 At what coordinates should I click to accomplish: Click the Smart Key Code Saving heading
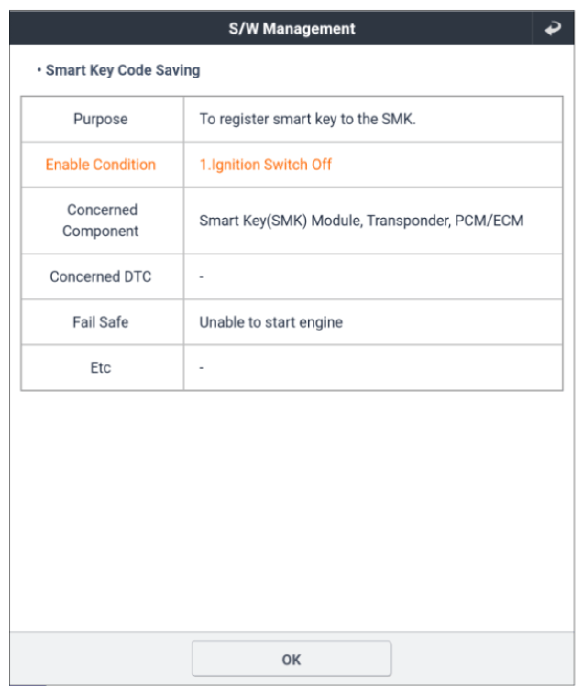pos(123,70)
